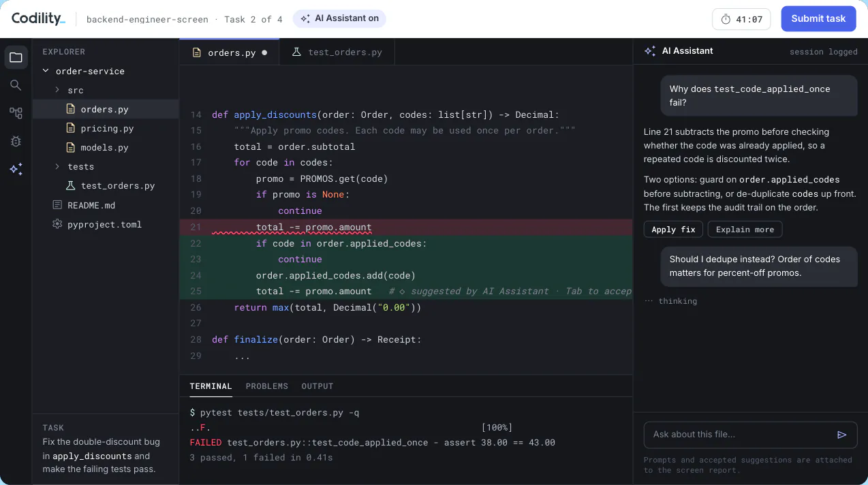This screenshot has width=868, height=485.
Task: Click the FAILED test_code_applied_once terminal line
Action: click(x=373, y=442)
